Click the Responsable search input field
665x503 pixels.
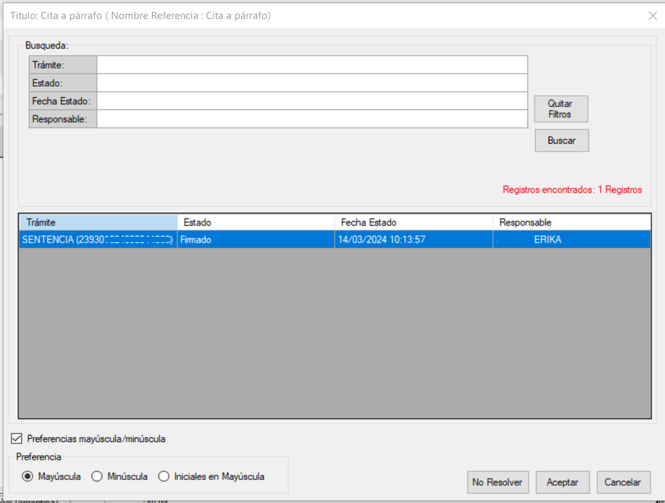pos(311,119)
